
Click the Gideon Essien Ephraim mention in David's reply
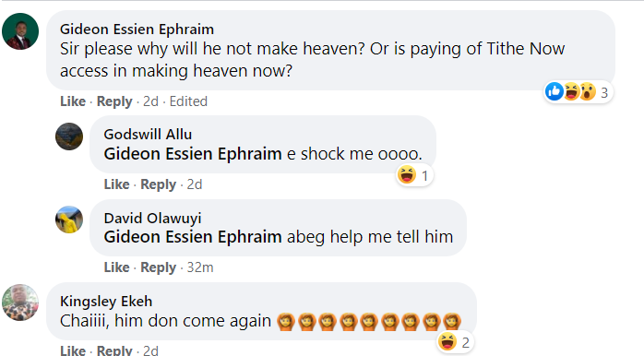tap(193, 237)
